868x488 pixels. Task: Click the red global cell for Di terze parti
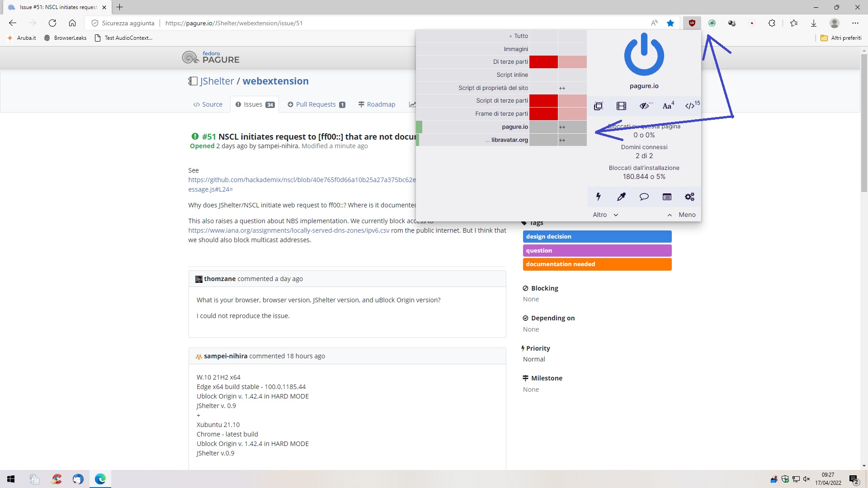[x=543, y=62]
